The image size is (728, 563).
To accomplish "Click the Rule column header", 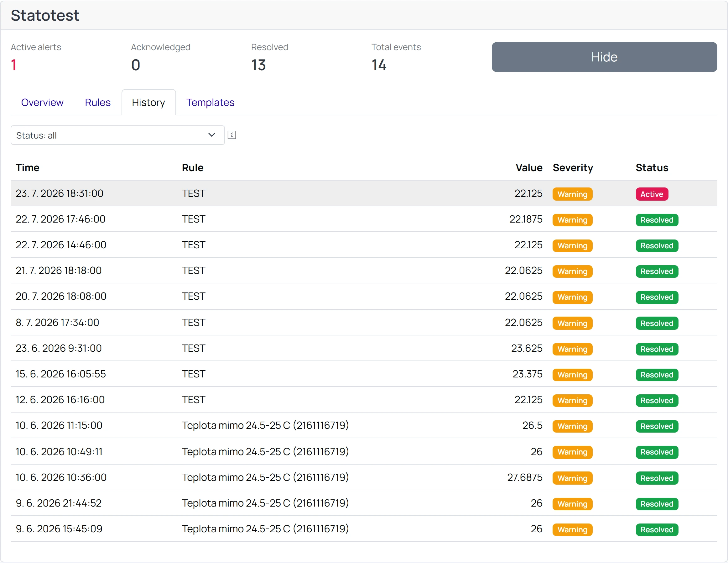I will pyautogui.click(x=193, y=168).
